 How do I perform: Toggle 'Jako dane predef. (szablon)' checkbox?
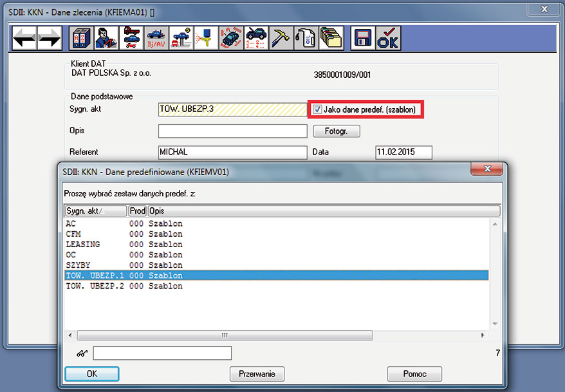coord(318,110)
